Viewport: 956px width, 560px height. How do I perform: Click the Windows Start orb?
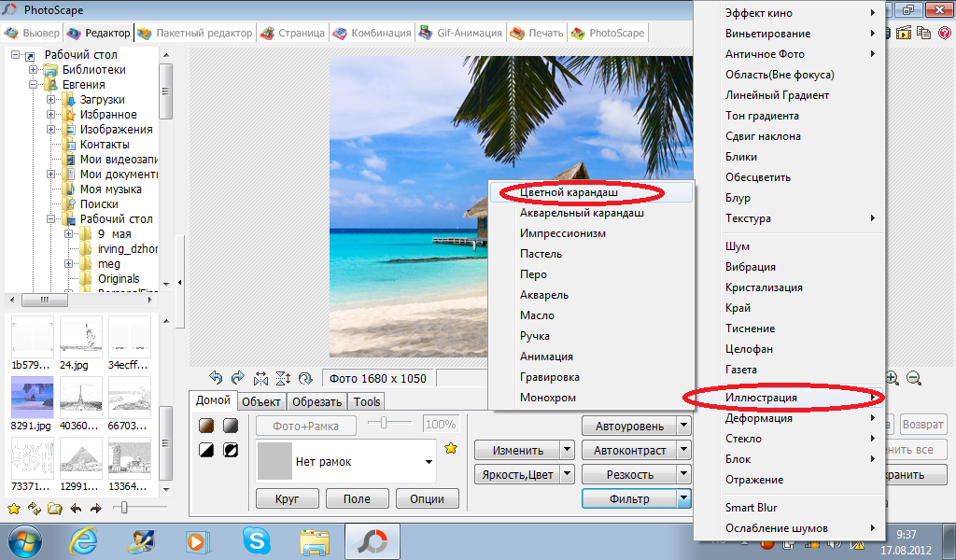(24, 541)
